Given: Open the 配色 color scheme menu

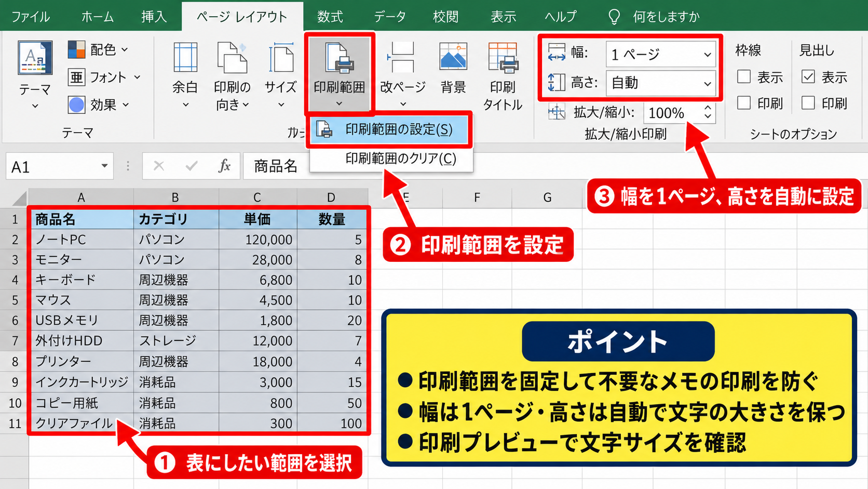Looking at the screenshot, I should click(x=98, y=49).
